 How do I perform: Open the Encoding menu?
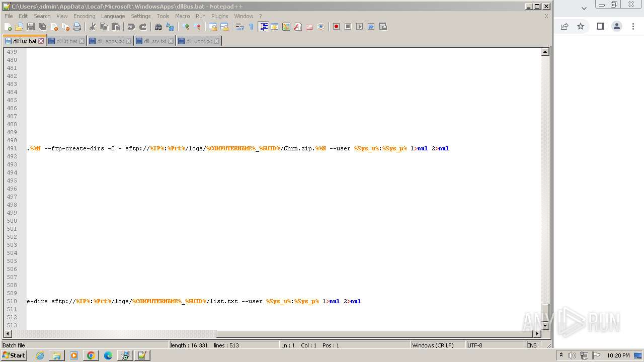click(x=84, y=16)
